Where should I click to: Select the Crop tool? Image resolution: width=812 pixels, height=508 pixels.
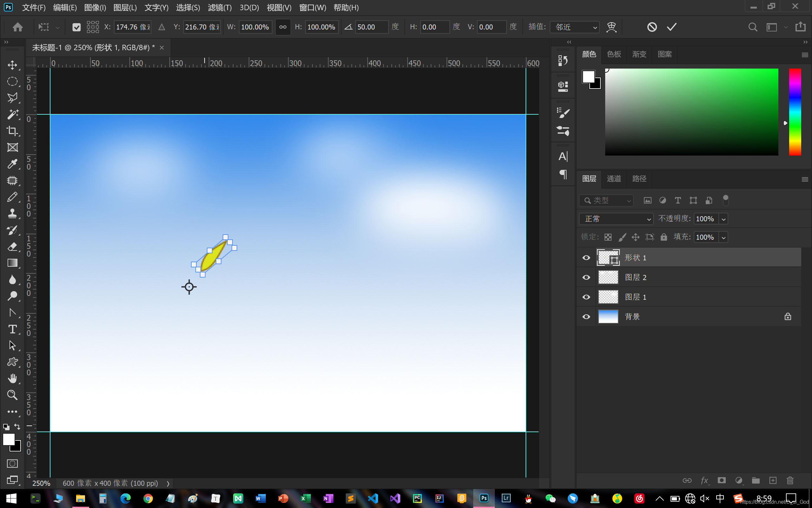[x=12, y=131]
